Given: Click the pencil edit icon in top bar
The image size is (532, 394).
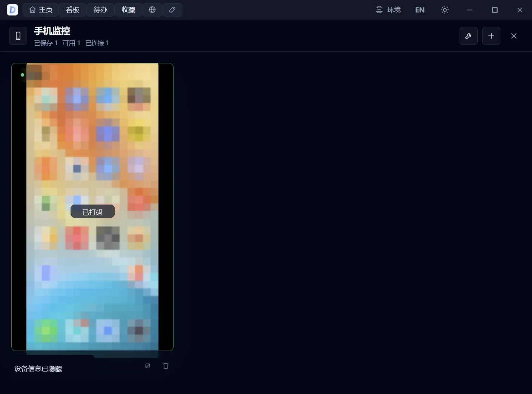Looking at the screenshot, I should [x=172, y=10].
